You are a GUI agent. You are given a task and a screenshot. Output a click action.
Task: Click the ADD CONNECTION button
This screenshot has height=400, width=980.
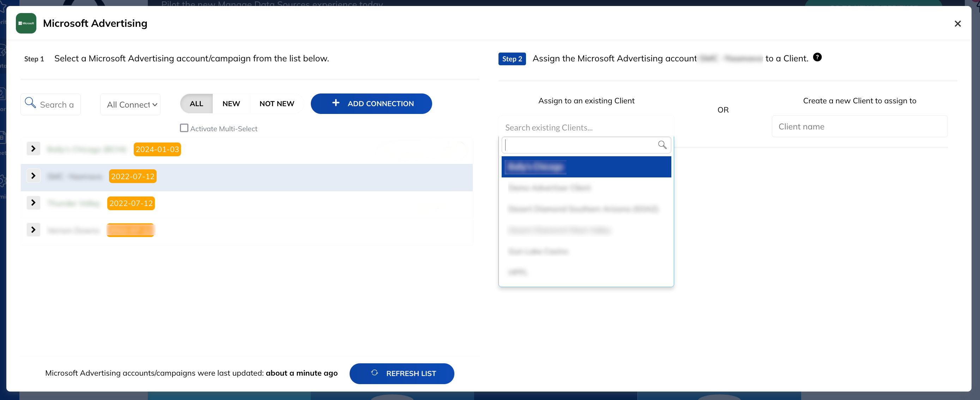tap(371, 104)
